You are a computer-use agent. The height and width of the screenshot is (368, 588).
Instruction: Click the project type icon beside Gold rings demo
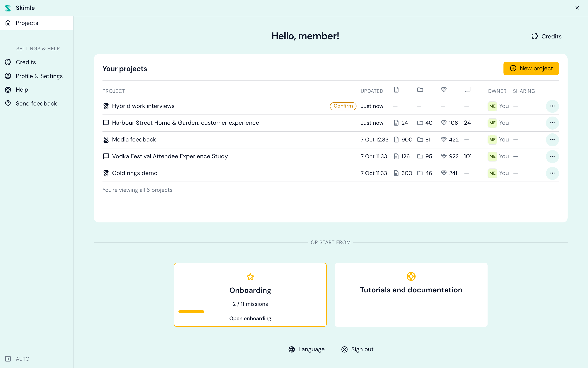[106, 173]
